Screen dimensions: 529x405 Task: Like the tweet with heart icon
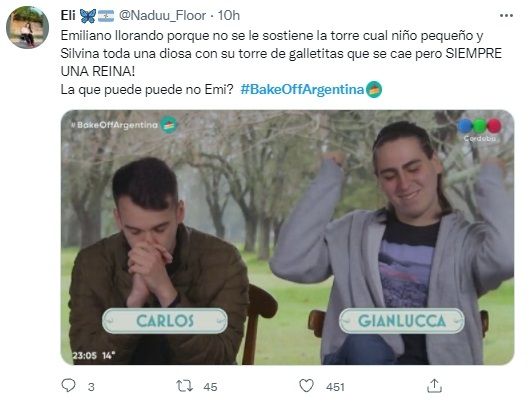[x=306, y=386]
